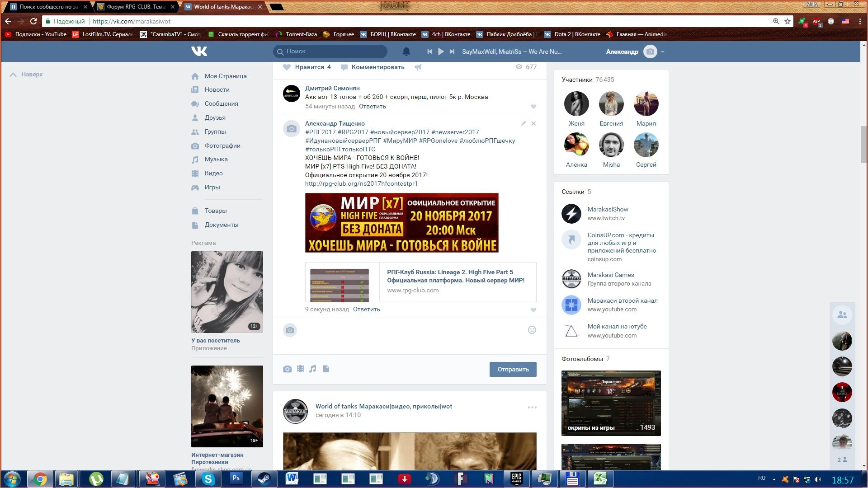This screenshot has height=488, width=868.
Task: Click the comment text input area
Action: point(411,337)
